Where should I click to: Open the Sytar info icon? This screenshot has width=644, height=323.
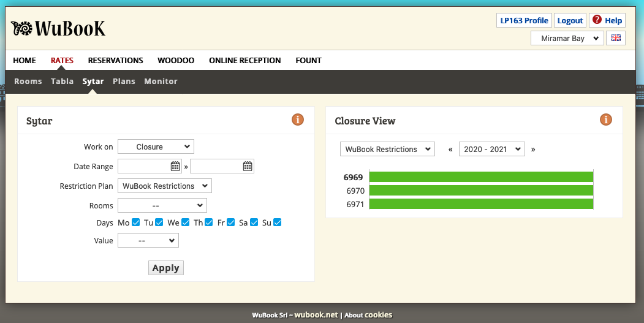pos(298,120)
